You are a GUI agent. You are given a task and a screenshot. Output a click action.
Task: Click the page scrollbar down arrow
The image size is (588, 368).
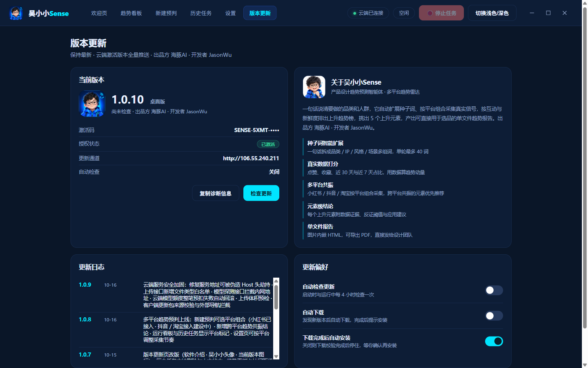[585, 365]
